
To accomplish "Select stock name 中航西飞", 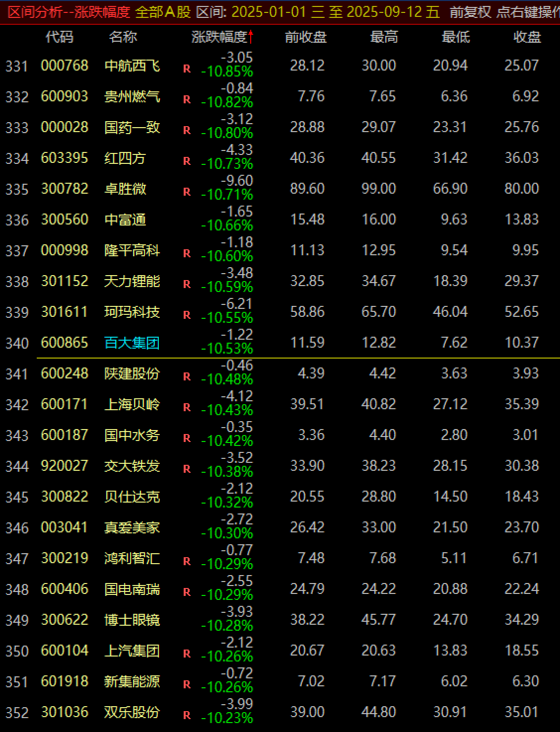I will [132, 66].
